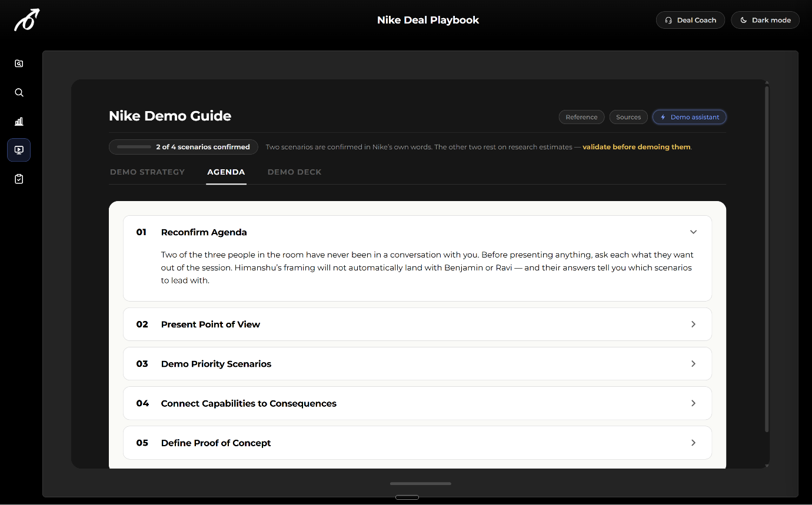Image resolution: width=812 pixels, height=505 pixels.
Task: Click 'Connect Capabilities to Consequences' title
Action: (248, 403)
